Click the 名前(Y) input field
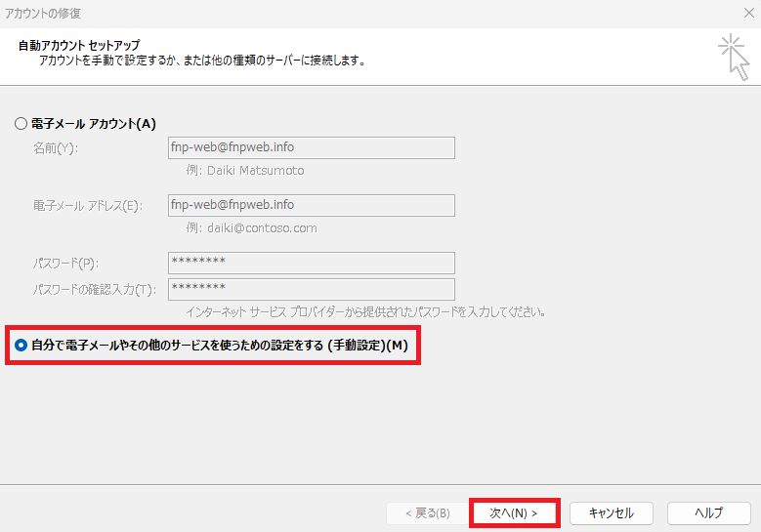Screen dimensions: 761x532 (x=311, y=147)
